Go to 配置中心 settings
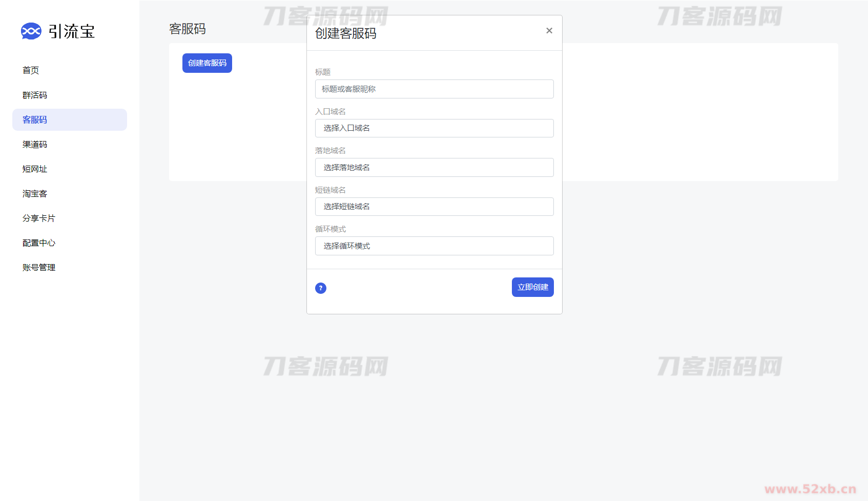The width and height of the screenshot is (868, 501). tap(39, 243)
